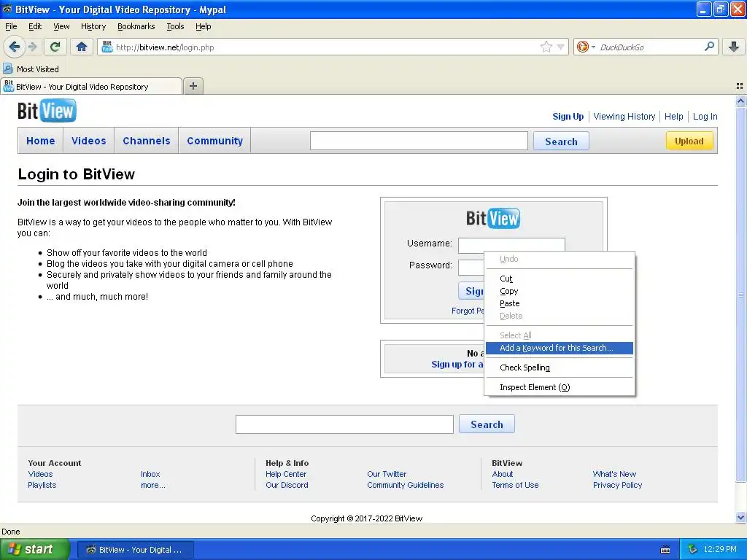Open the Terms of Use footer link
The image size is (747, 560).
click(x=515, y=485)
